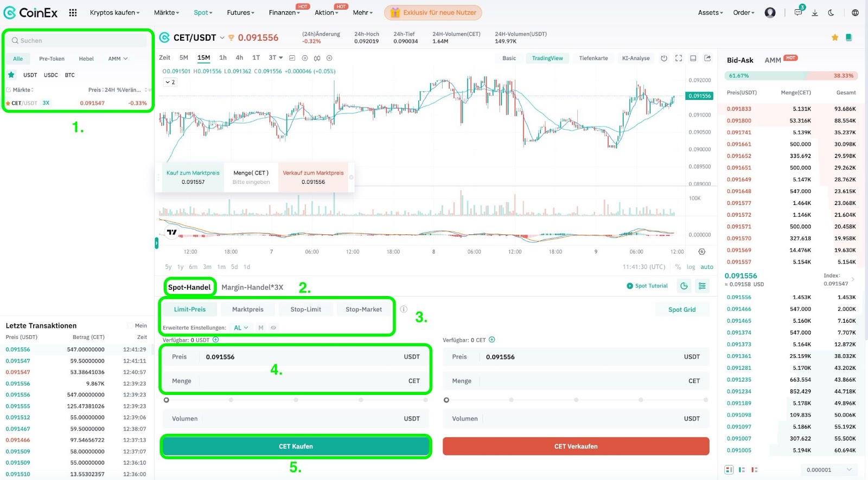868x480 pixels.
Task: Open the chart time settings gear icon
Action: coord(702,252)
